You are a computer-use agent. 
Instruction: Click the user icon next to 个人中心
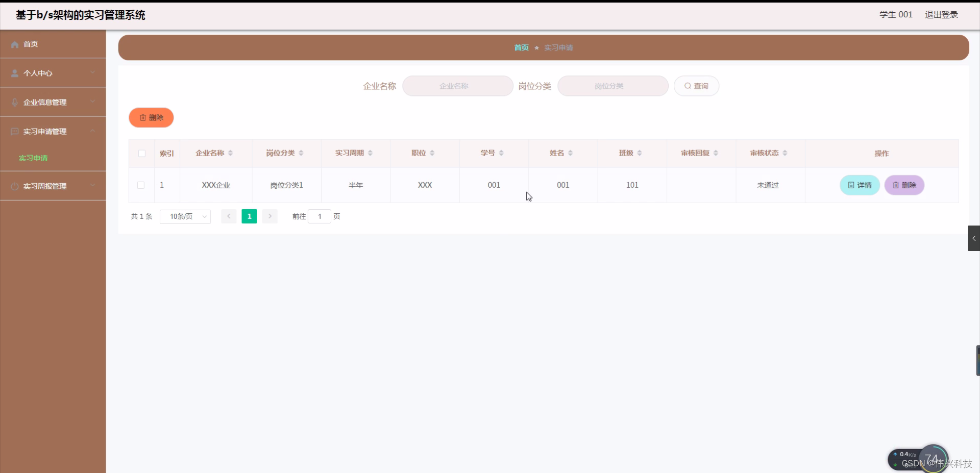point(14,73)
